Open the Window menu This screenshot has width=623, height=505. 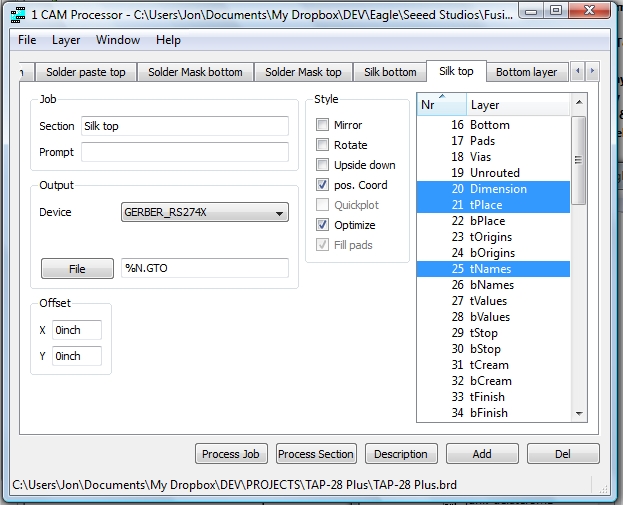(x=118, y=40)
